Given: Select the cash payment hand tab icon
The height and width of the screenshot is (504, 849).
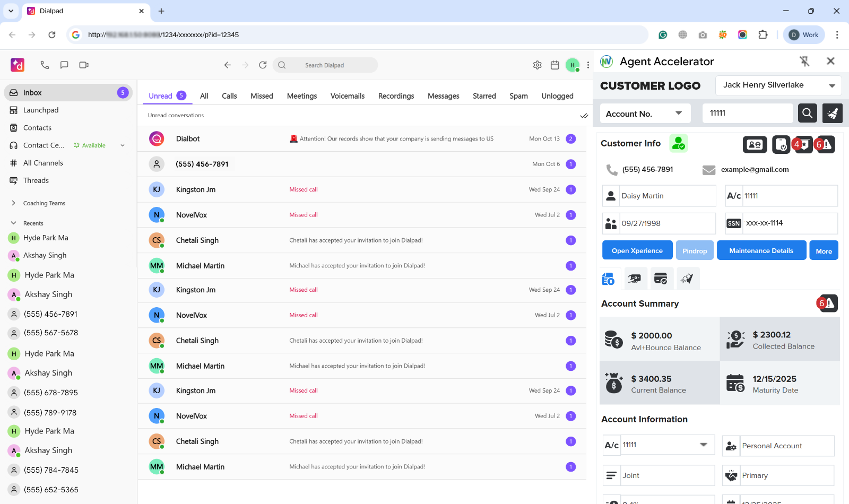Looking at the screenshot, I should (x=635, y=279).
